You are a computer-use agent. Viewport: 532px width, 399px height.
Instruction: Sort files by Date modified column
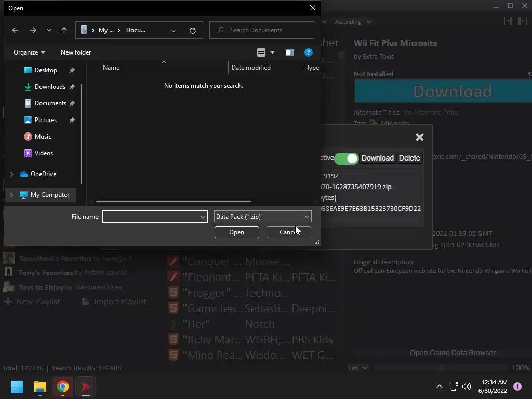(251, 68)
